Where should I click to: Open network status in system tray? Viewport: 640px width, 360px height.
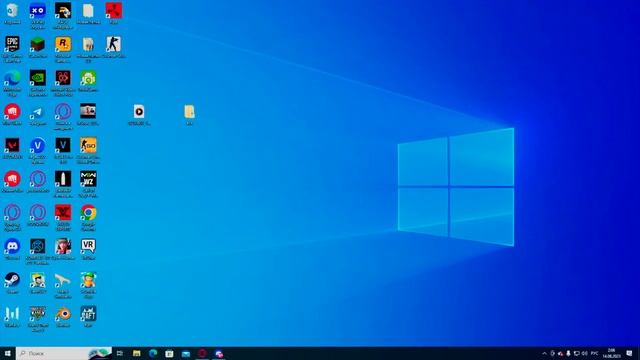tap(576, 353)
